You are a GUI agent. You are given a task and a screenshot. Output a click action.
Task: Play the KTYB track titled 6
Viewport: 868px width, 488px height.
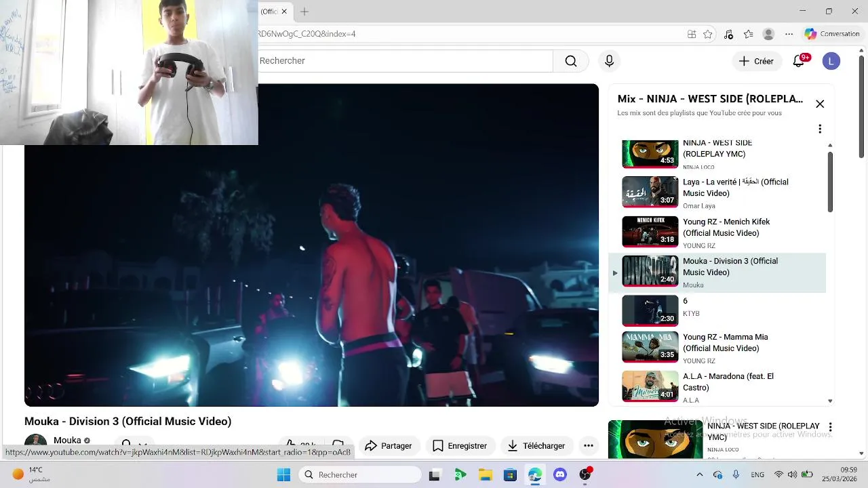685,301
